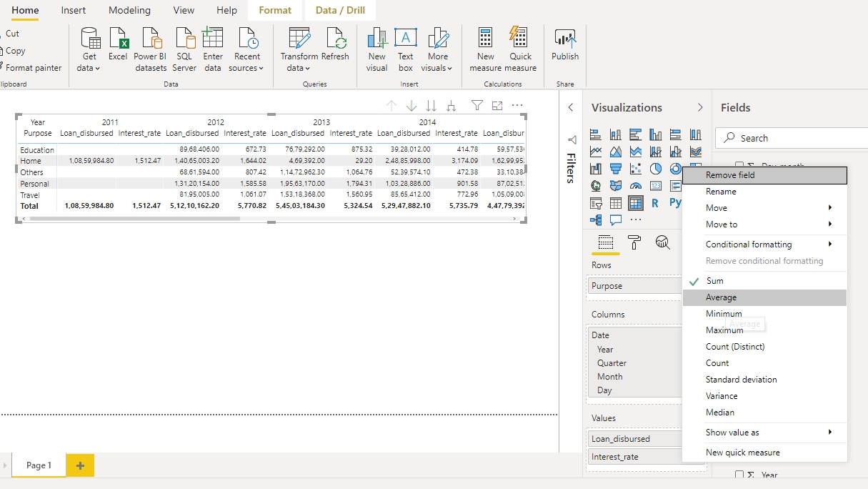Viewport: 868px width, 489px height.
Task: Click the Pie chart visualization icon
Action: [x=655, y=169]
